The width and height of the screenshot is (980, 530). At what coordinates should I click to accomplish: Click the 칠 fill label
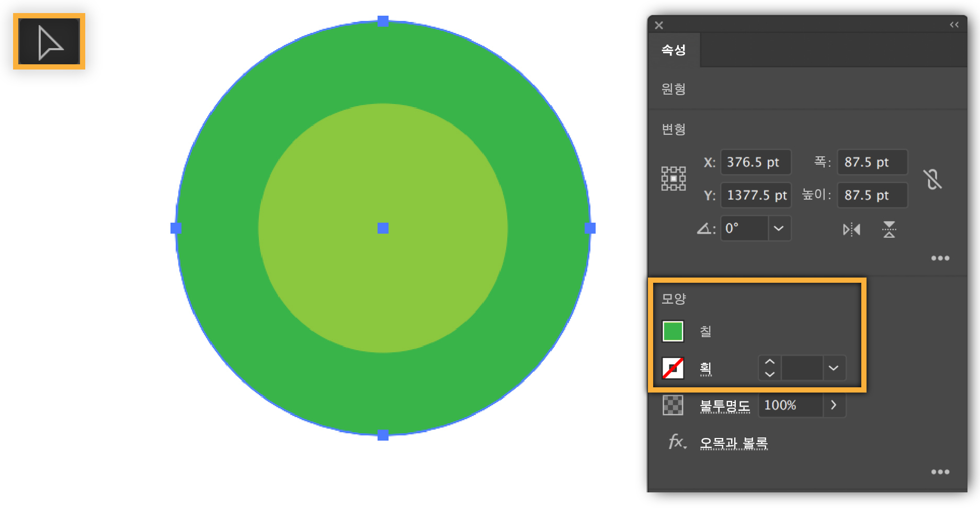coord(705,331)
